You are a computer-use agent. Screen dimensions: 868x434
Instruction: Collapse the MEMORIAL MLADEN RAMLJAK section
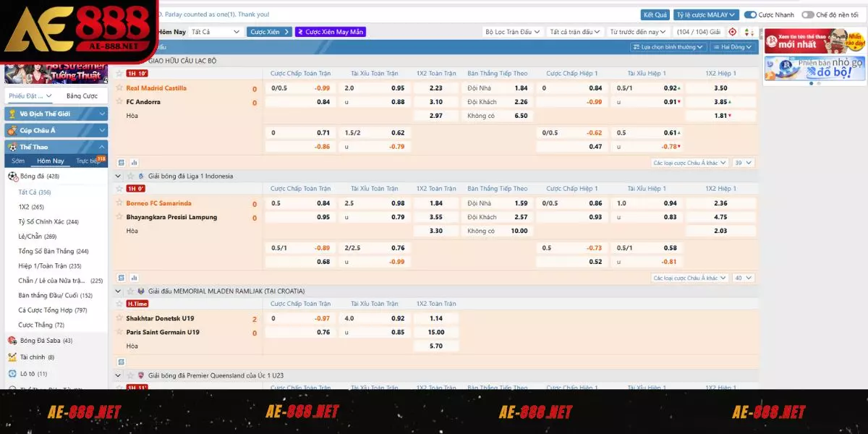[x=119, y=291]
